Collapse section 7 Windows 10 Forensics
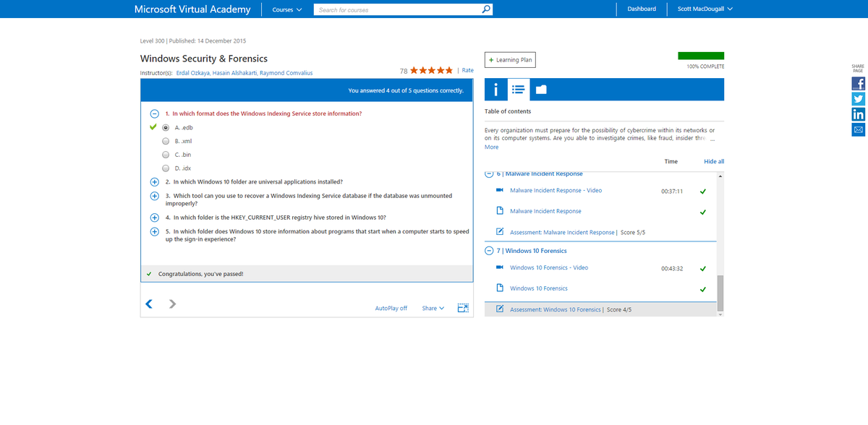The image size is (868, 425). (x=489, y=251)
